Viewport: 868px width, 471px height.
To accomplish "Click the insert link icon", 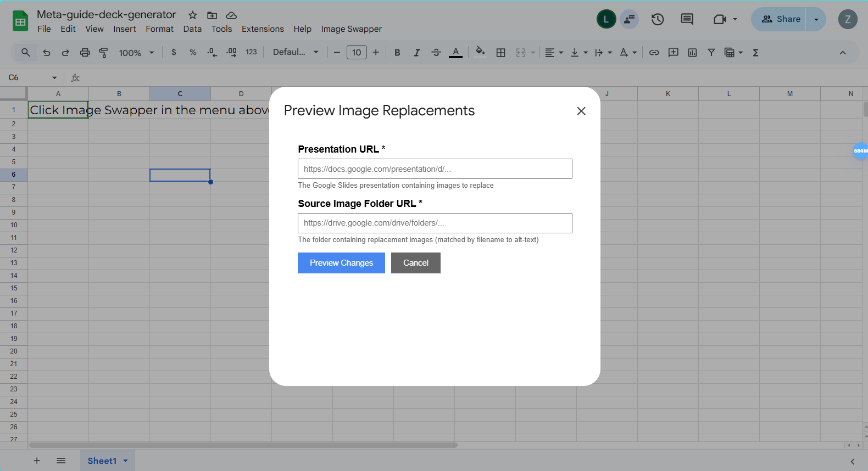I will pos(654,53).
